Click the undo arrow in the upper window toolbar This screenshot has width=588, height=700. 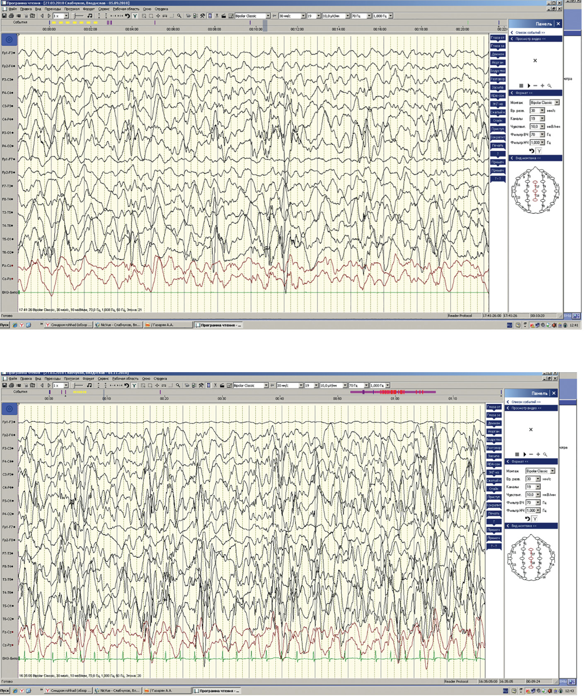pyautogui.click(x=128, y=16)
